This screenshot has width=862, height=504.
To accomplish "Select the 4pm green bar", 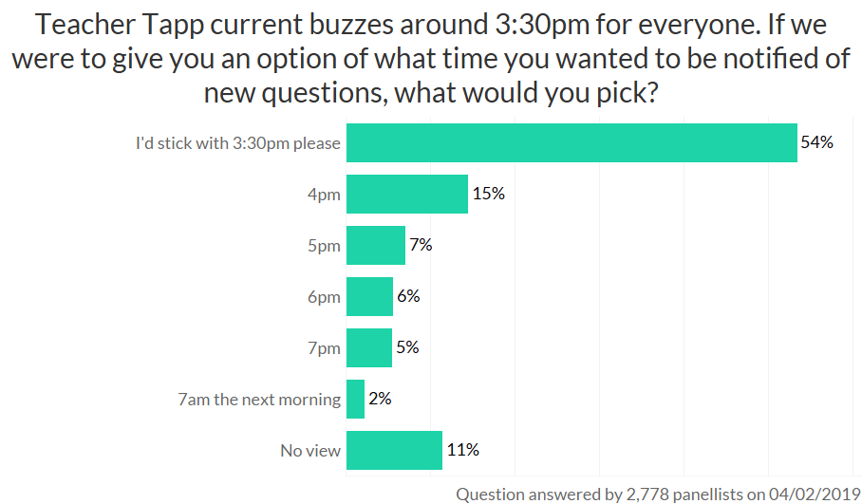I will click(407, 195).
